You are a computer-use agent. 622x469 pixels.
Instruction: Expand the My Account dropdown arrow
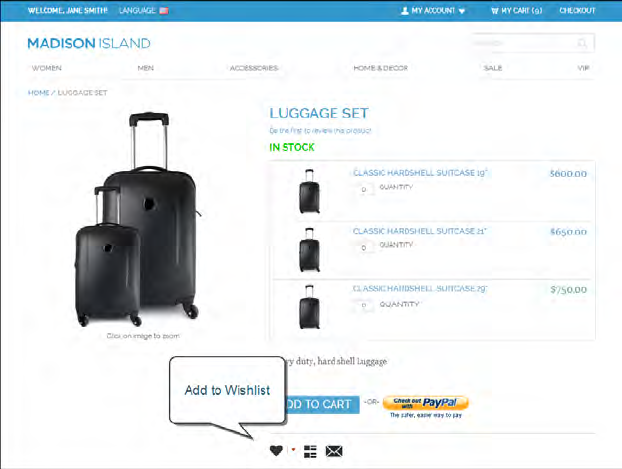462,11
